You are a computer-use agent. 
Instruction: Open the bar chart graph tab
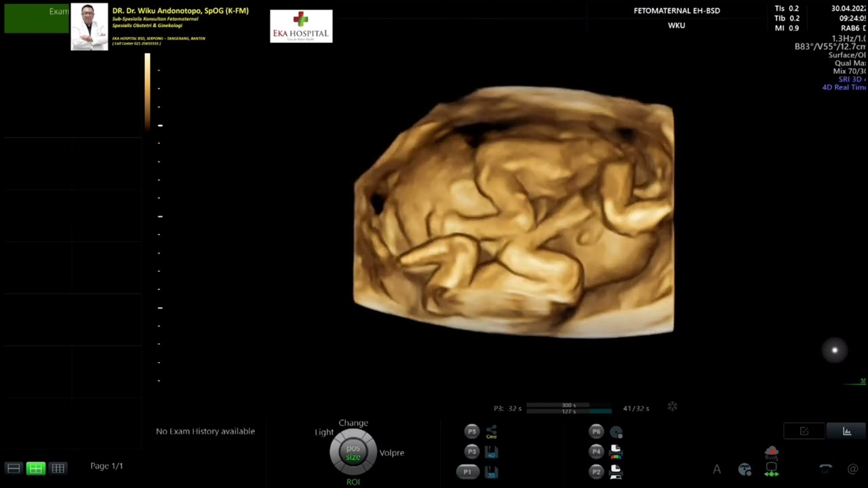(x=847, y=431)
